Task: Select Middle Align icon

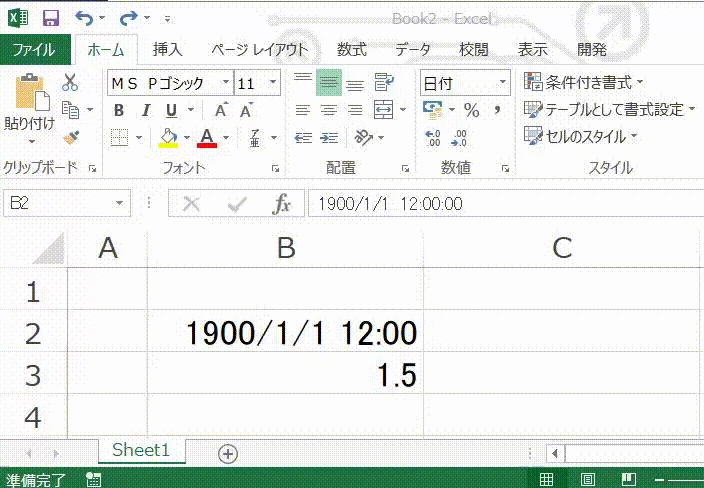Action: coord(329,83)
